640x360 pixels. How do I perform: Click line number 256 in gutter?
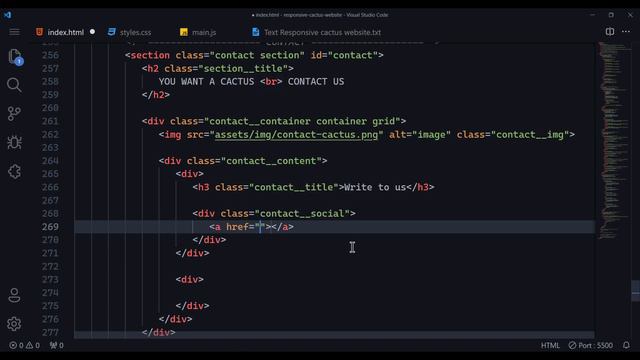pos(50,55)
